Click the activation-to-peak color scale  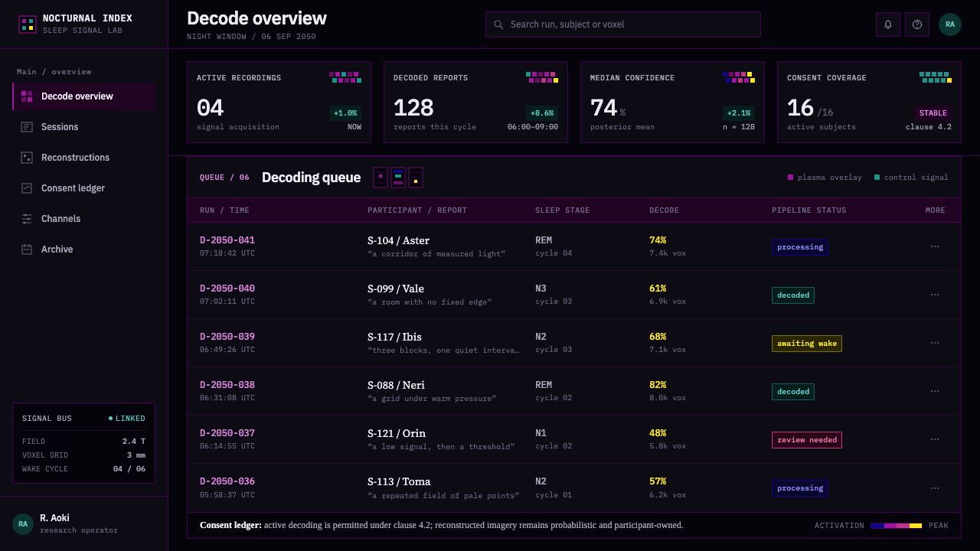pyautogui.click(x=897, y=526)
